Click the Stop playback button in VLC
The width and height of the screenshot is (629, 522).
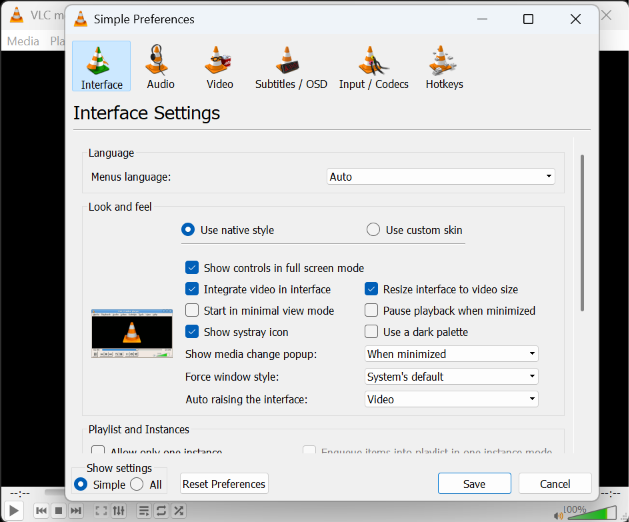(59, 511)
